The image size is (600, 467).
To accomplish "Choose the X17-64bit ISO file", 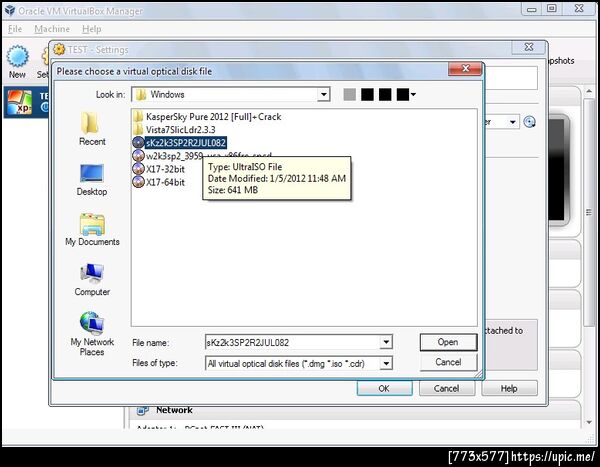I will pos(158,182).
